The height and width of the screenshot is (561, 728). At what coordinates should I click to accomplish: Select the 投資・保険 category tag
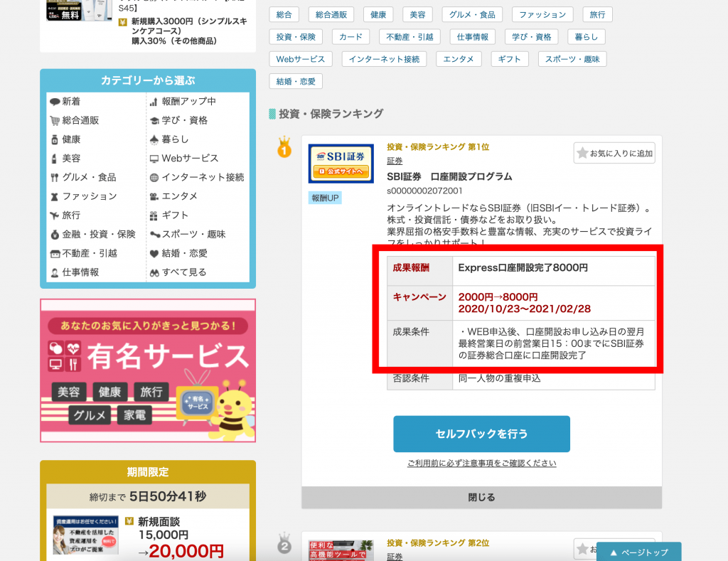(x=296, y=36)
